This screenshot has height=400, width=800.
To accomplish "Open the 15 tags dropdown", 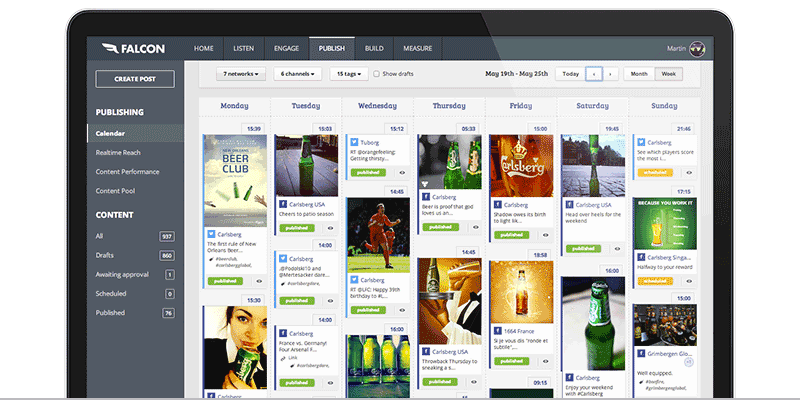I will 349,74.
